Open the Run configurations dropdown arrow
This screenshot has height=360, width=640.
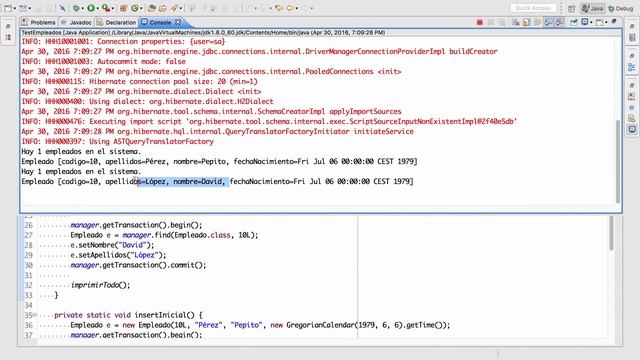(98, 8)
